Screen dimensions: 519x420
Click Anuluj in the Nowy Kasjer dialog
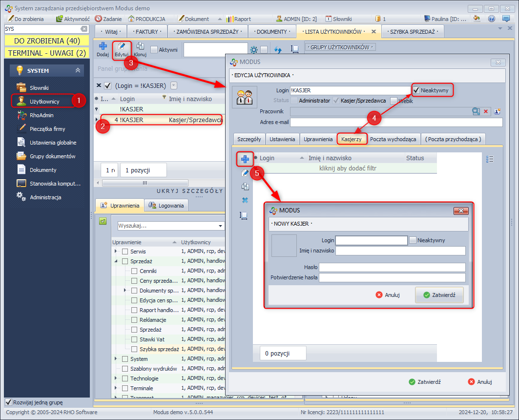pyautogui.click(x=388, y=295)
